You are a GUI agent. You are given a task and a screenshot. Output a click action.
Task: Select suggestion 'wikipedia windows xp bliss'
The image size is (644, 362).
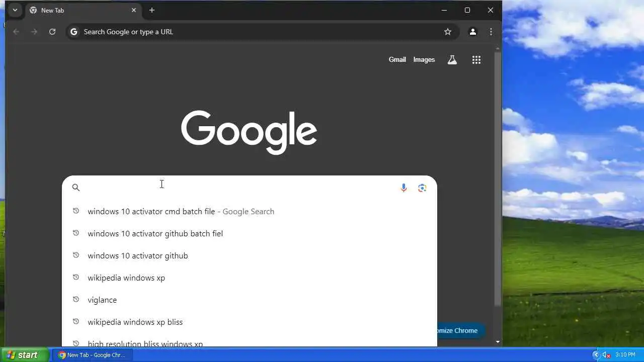point(250,322)
